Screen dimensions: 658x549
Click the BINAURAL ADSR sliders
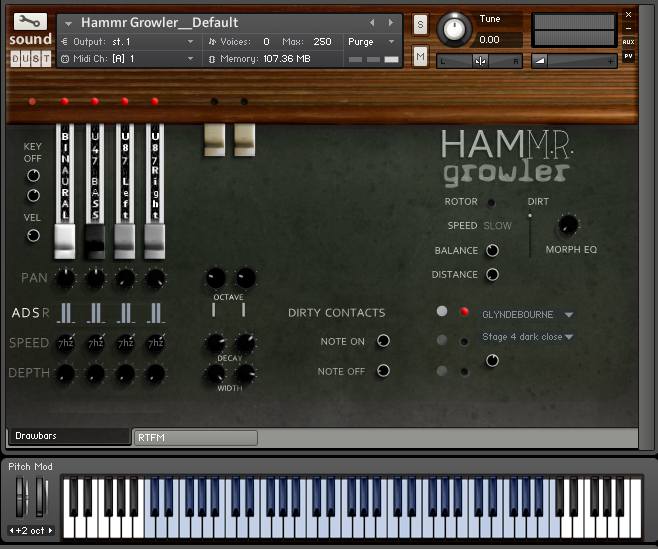66,313
